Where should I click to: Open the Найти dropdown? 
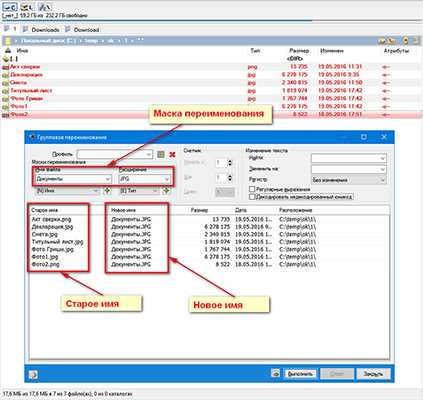[x=383, y=158]
